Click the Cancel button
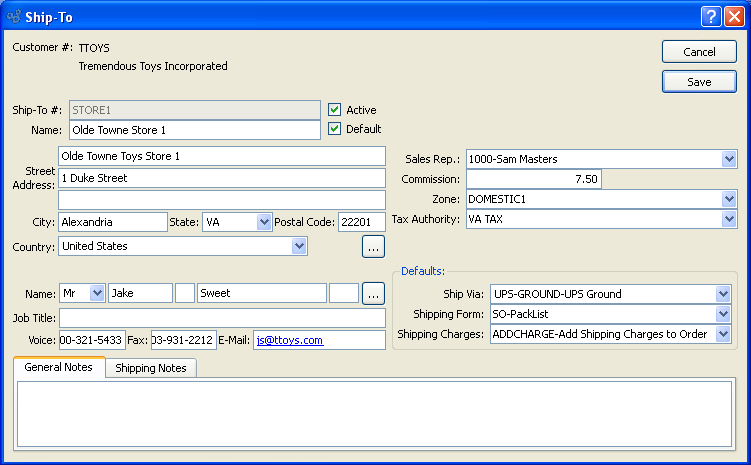The width and height of the screenshot is (751, 465). (699, 52)
